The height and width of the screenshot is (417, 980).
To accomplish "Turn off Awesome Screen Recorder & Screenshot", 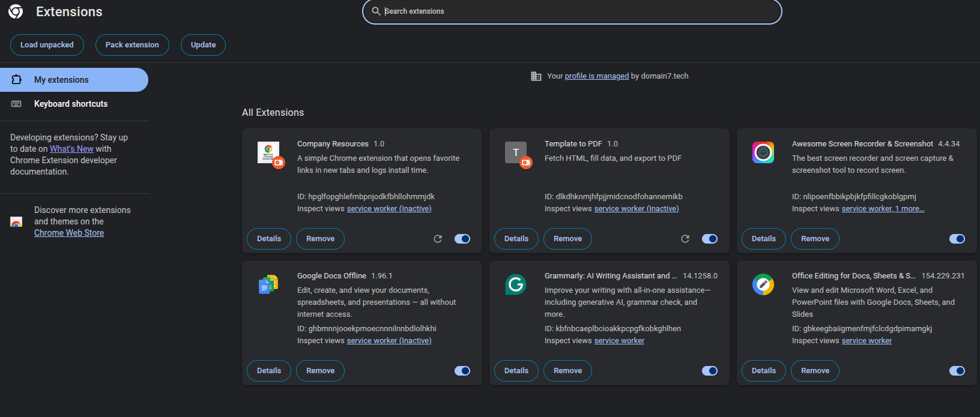I will point(957,239).
